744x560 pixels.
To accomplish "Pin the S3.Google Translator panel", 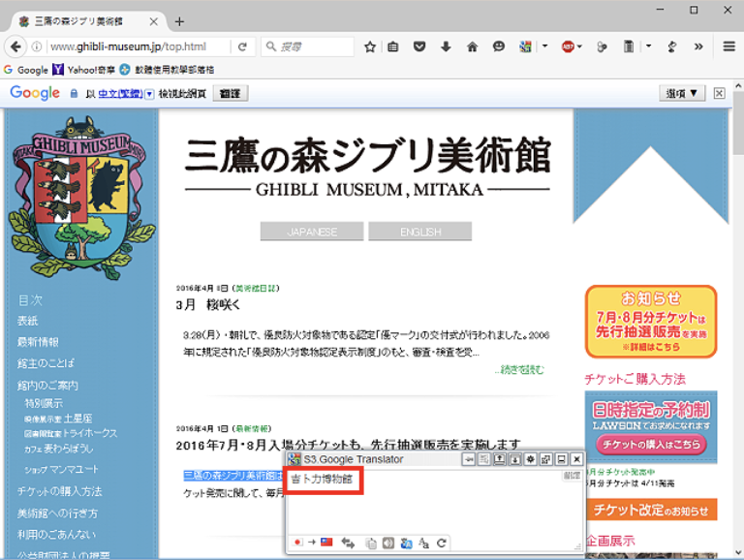I will click(469, 459).
